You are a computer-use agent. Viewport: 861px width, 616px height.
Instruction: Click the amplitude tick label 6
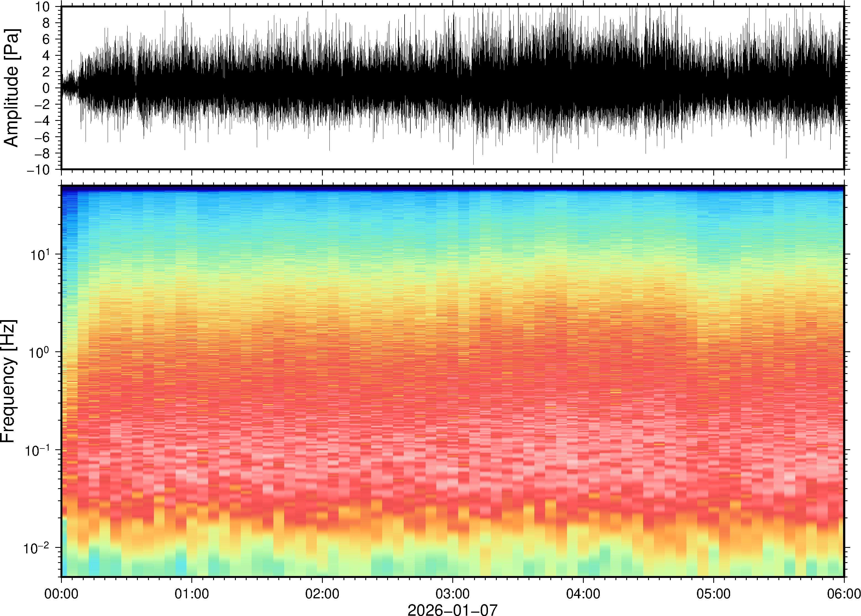click(x=46, y=39)
